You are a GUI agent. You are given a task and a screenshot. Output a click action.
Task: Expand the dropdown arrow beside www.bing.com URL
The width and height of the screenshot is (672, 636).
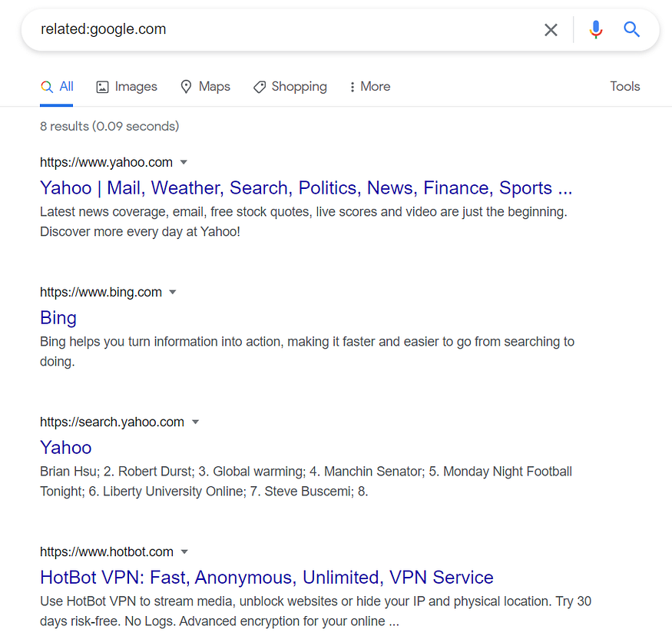[173, 293]
